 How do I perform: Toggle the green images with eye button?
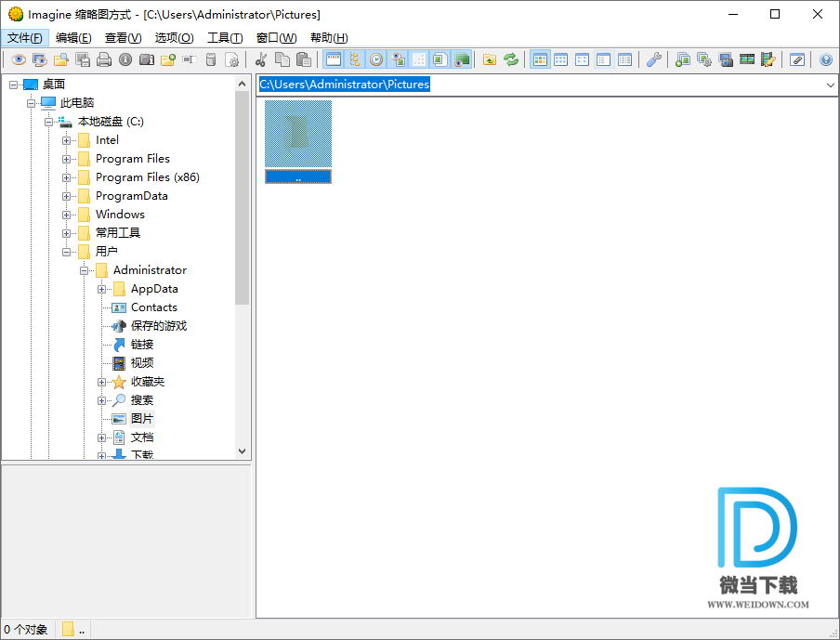tap(462, 59)
